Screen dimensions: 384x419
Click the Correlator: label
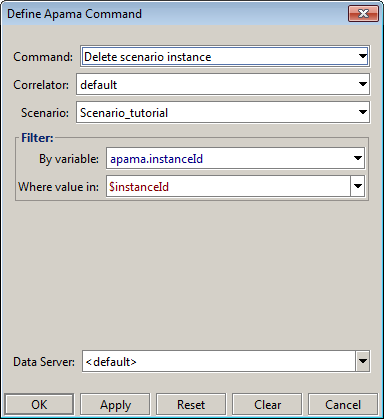[x=41, y=85]
